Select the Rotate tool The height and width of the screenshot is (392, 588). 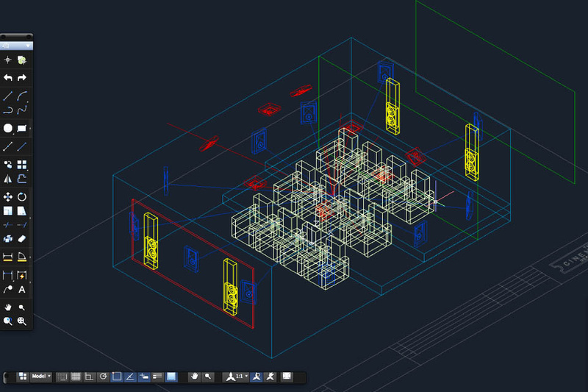(22, 197)
